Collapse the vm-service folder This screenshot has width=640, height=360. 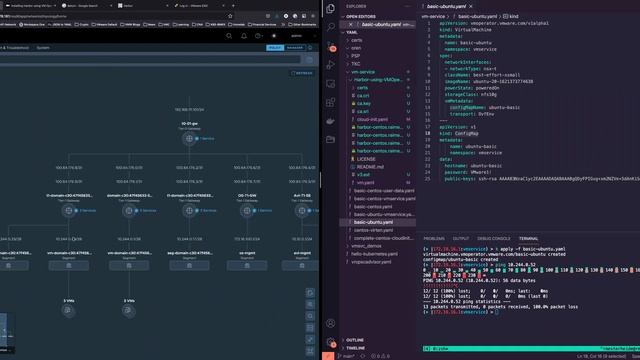(363, 72)
